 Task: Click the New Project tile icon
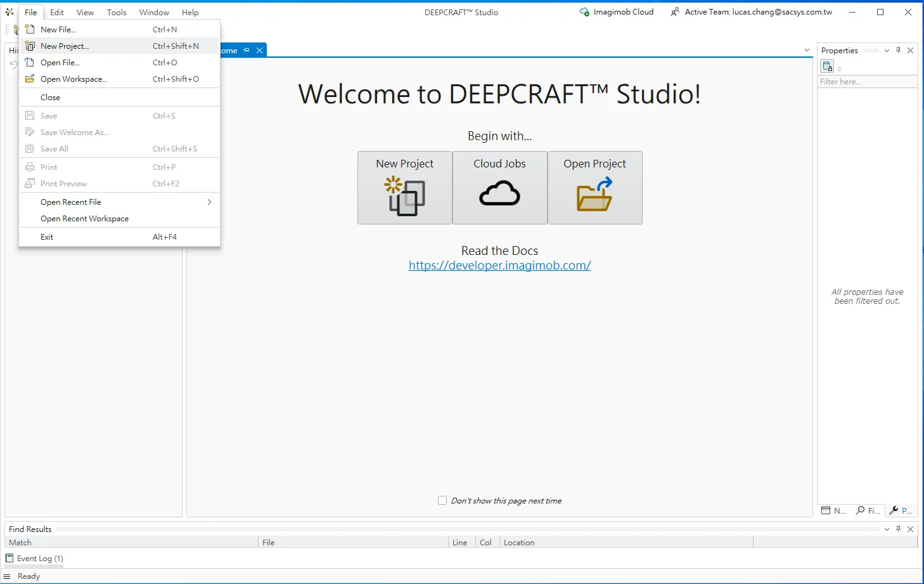pyautogui.click(x=404, y=195)
